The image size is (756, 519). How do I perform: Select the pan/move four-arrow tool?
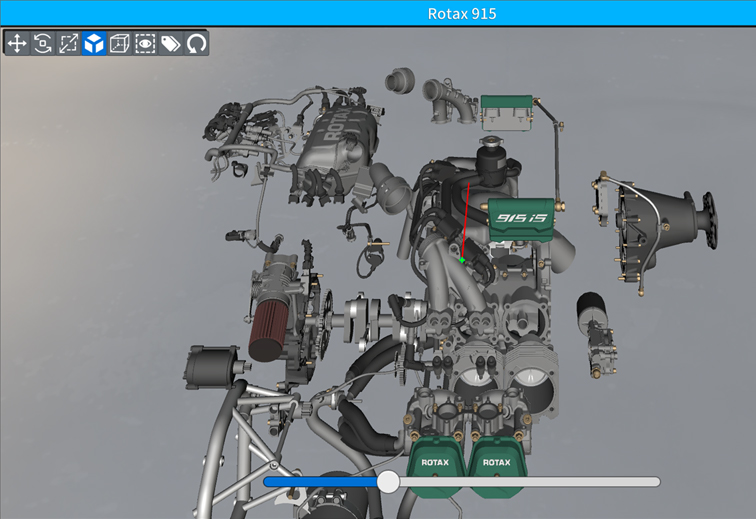tap(17, 43)
